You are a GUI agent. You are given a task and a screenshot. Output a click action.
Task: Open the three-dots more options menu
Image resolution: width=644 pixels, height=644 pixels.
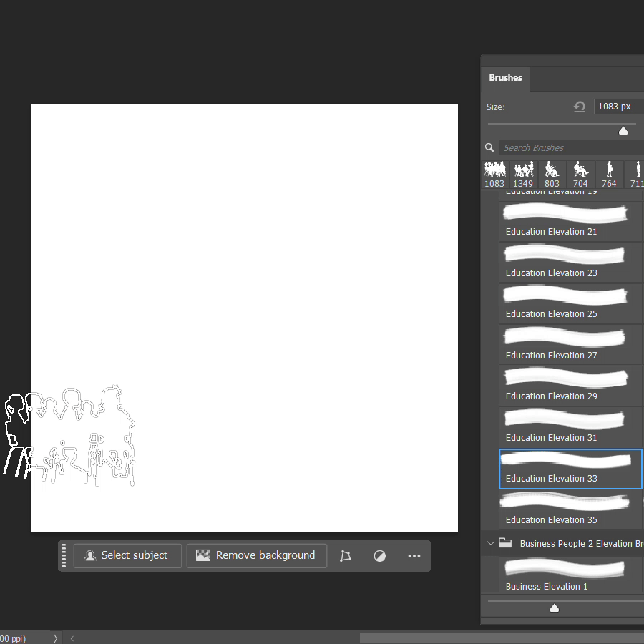414,556
